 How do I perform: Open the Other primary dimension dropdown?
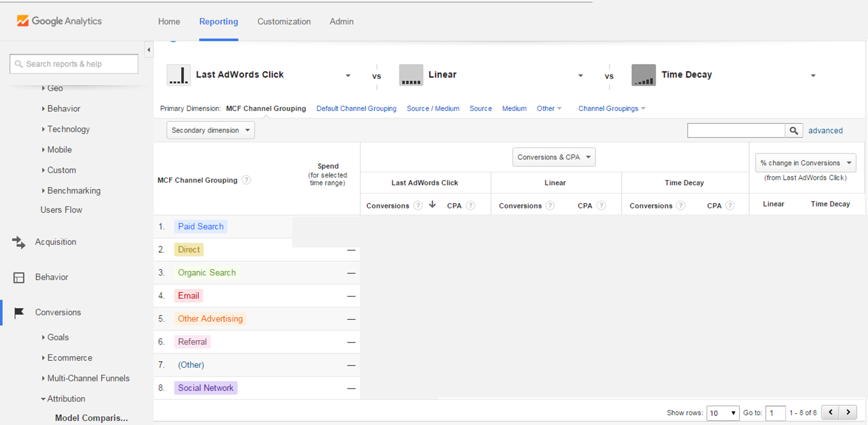[x=549, y=109]
